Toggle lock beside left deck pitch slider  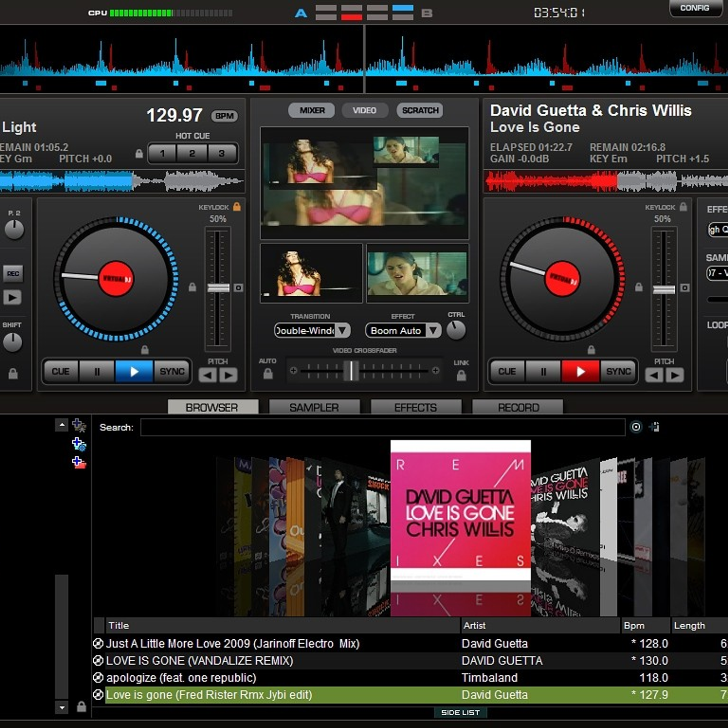(192, 287)
